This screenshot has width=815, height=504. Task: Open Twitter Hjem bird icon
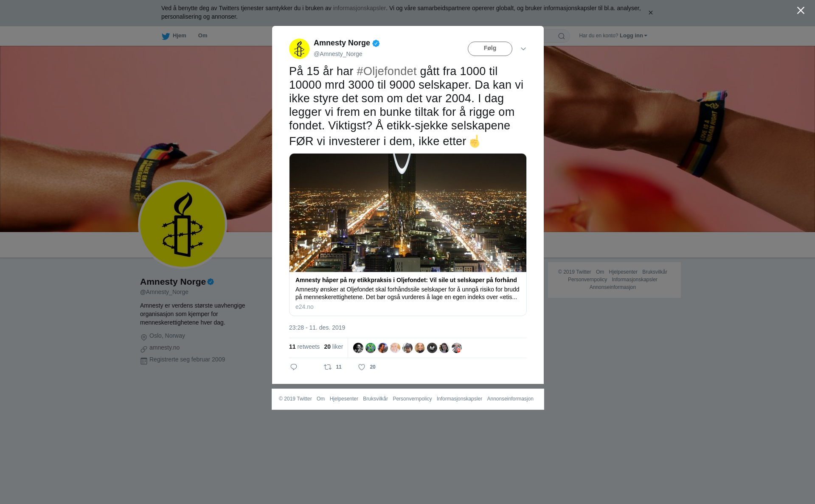tap(166, 36)
